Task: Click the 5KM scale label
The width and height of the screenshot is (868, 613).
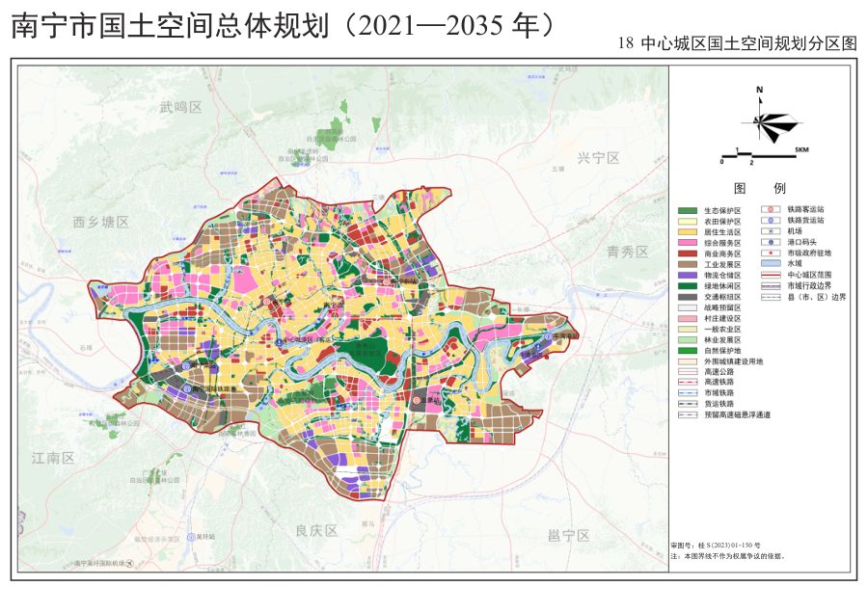Action: coord(801,150)
